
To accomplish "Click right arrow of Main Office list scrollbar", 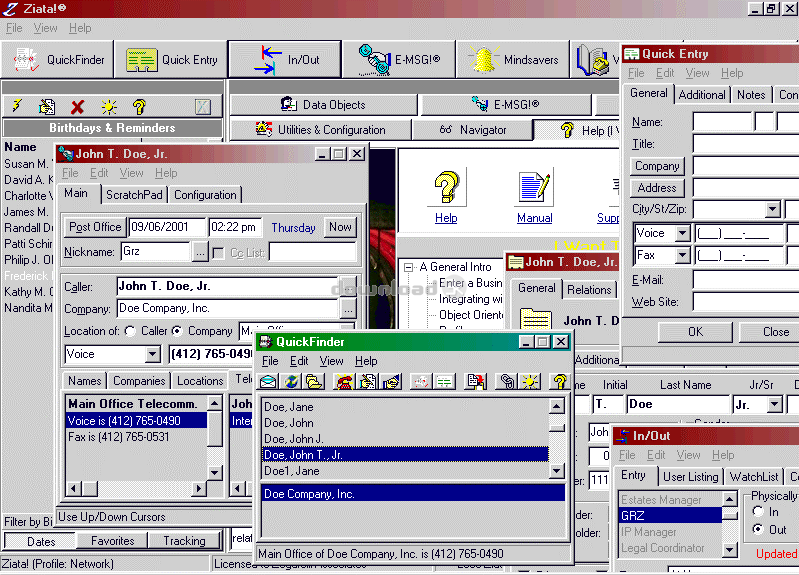I will [199, 488].
